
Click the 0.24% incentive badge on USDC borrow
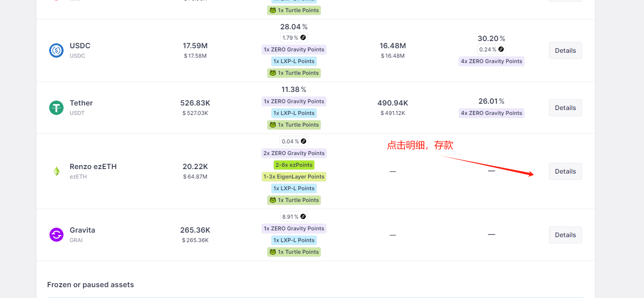click(491, 49)
